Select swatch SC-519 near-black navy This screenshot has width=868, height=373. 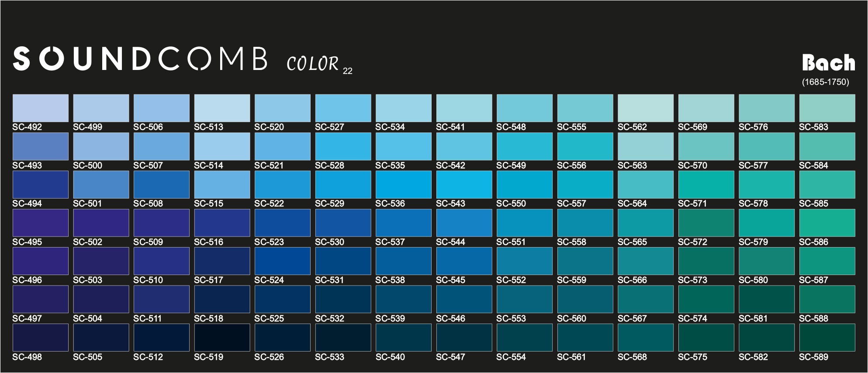click(222, 338)
